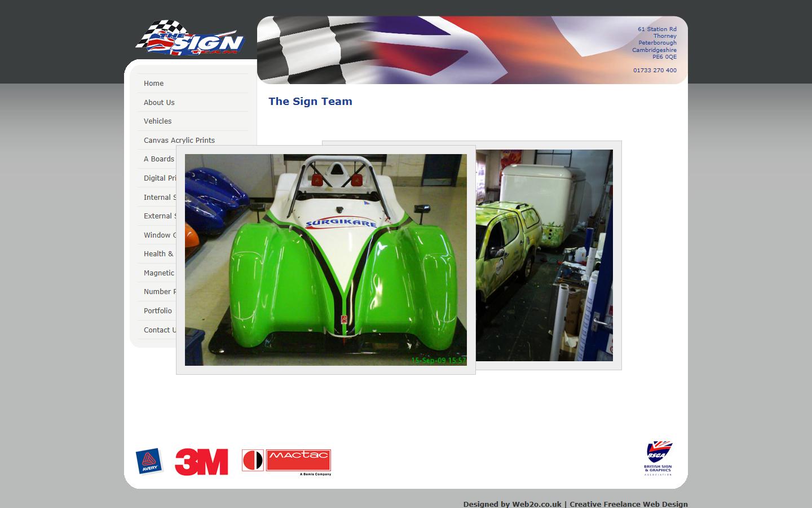This screenshot has width=812, height=508.
Task: Click the Magnetic signs menu item
Action: pos(158,273)
